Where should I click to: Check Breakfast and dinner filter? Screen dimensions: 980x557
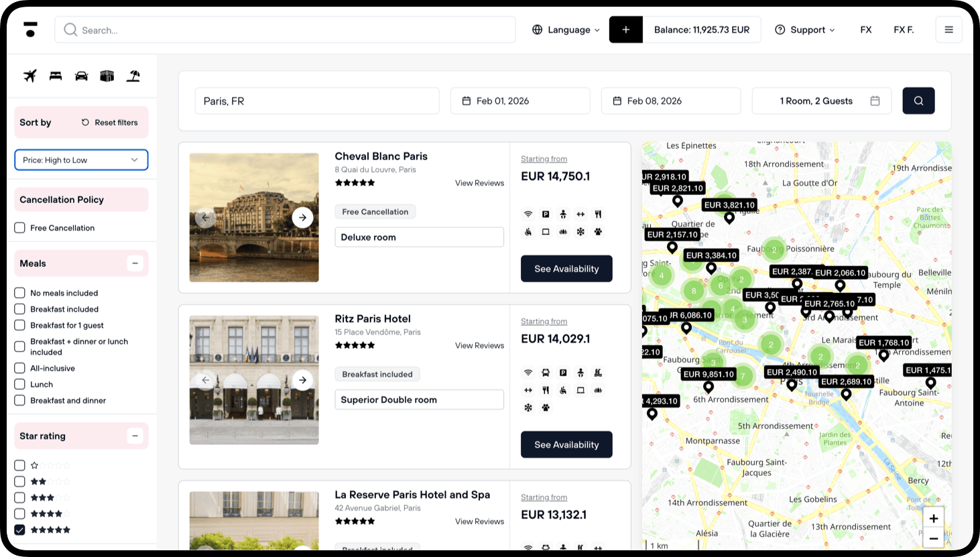pyautogui.click(x=20, y=400)
